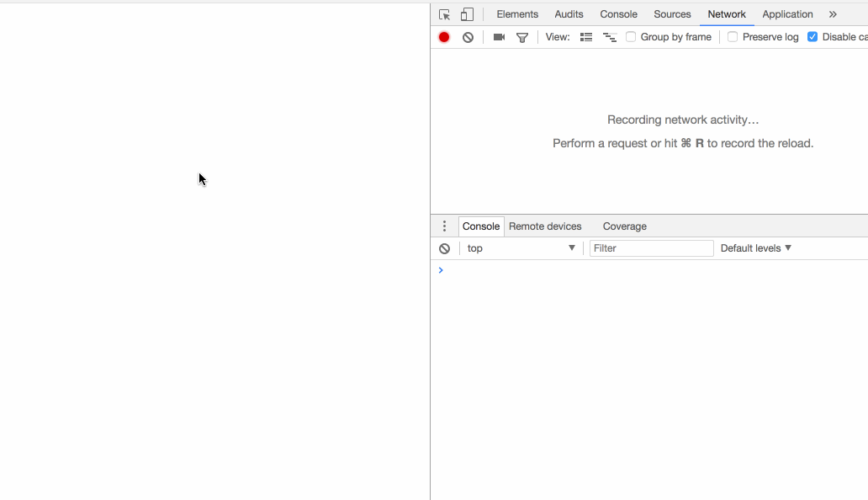This screenshot has height=500, width=868.
Task: Open the 'top' execution context dropdown
Action: (x=520, y=247)
